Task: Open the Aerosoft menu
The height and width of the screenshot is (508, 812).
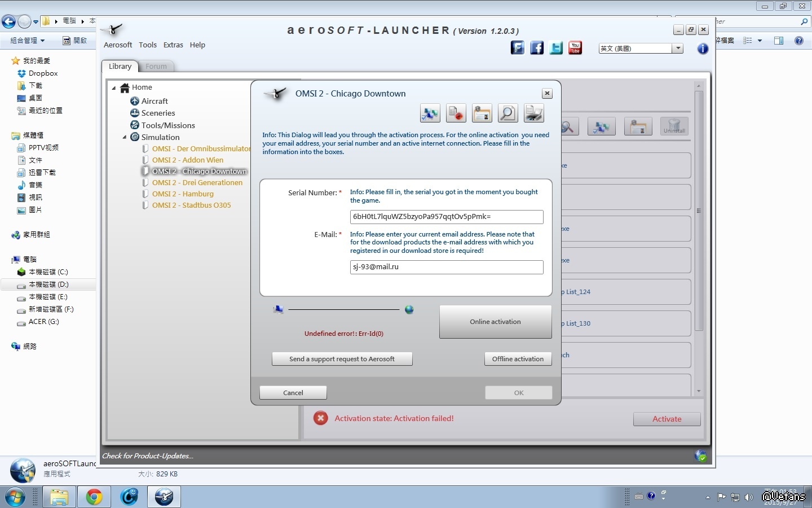Action: point(118,45)
